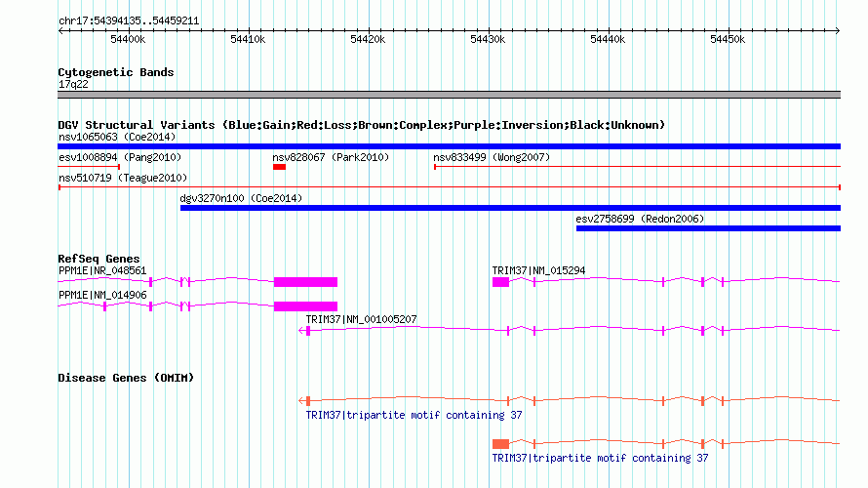Select the RefSeq Genes track title
The width and height of the screenshot is (868, 488).
pos(99,259)
